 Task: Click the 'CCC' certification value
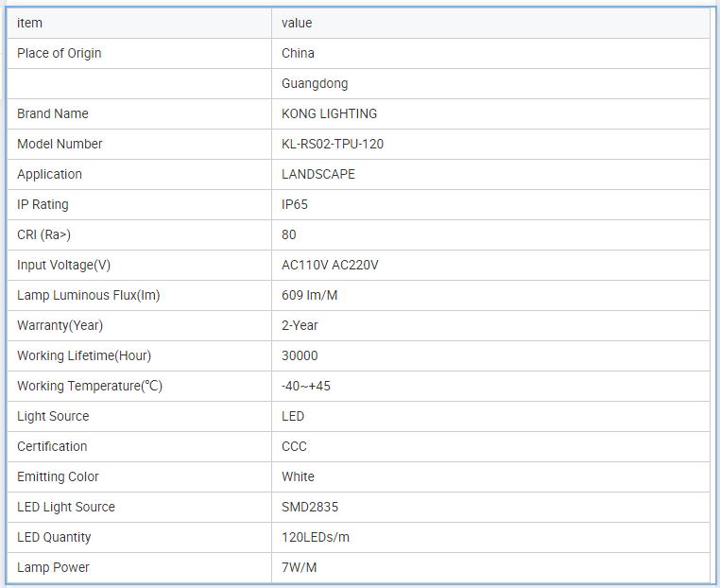(294, 446)
